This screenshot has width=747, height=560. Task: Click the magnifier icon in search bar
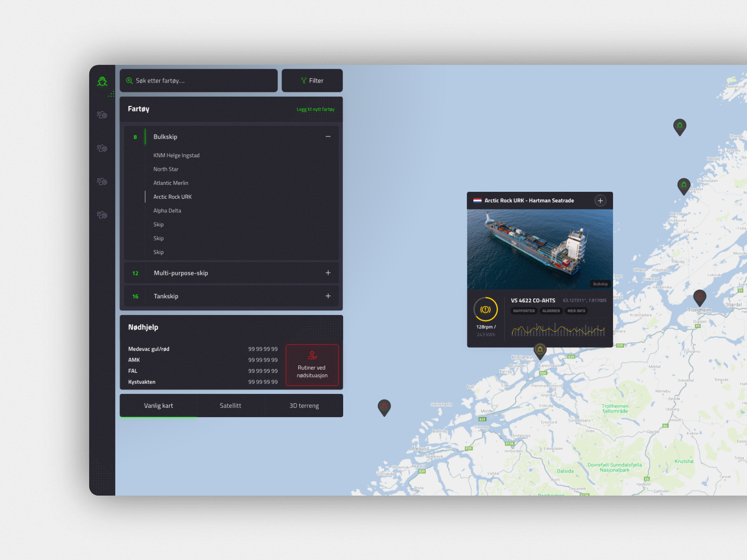pyautogui.click(x=129, y=81)
